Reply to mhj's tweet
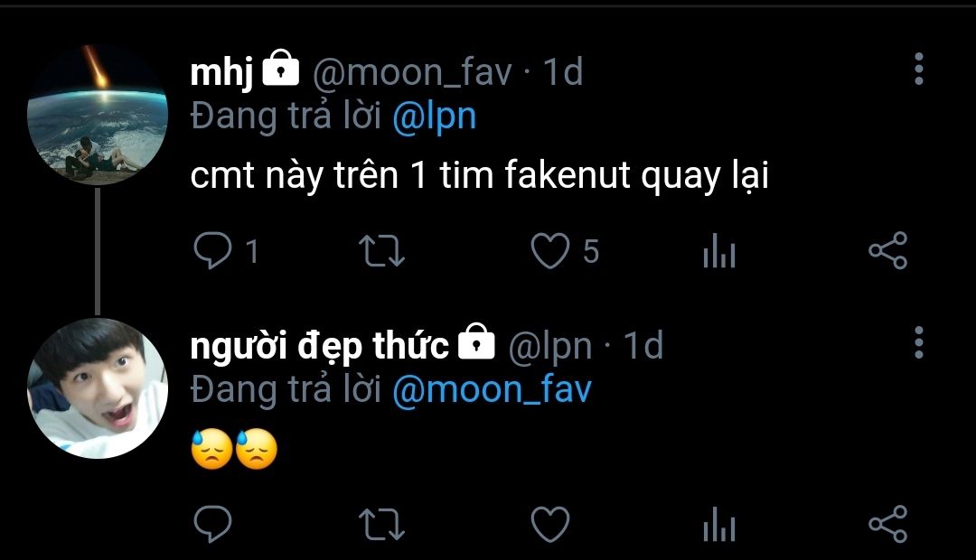The image size is (976, 560). click(x=213, y=251)
